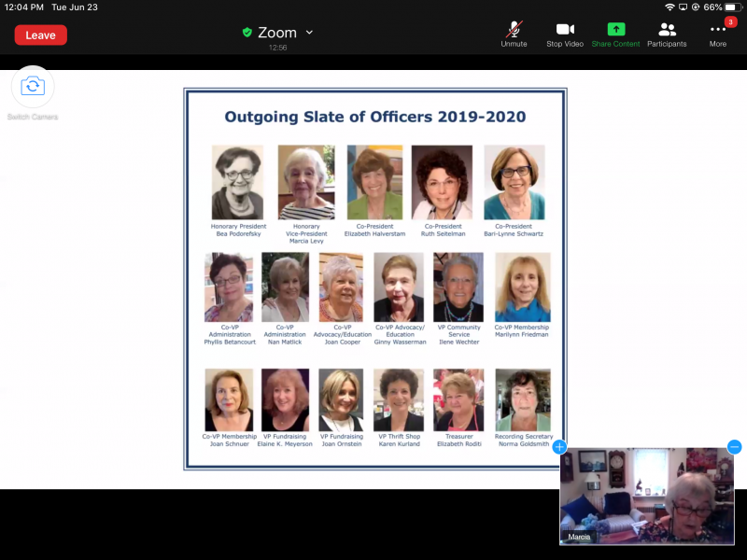This screenshot has width=747, height=560.
Task: Click Karen Kurland's photo
Action: click(399, 400)
